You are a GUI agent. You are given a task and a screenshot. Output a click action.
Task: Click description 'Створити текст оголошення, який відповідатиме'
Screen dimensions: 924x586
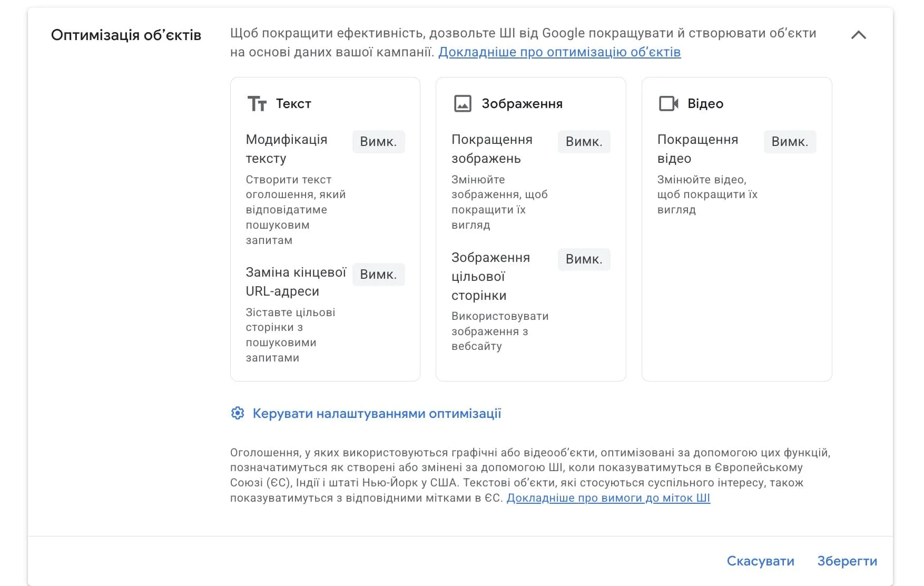(x=296, y=210)
